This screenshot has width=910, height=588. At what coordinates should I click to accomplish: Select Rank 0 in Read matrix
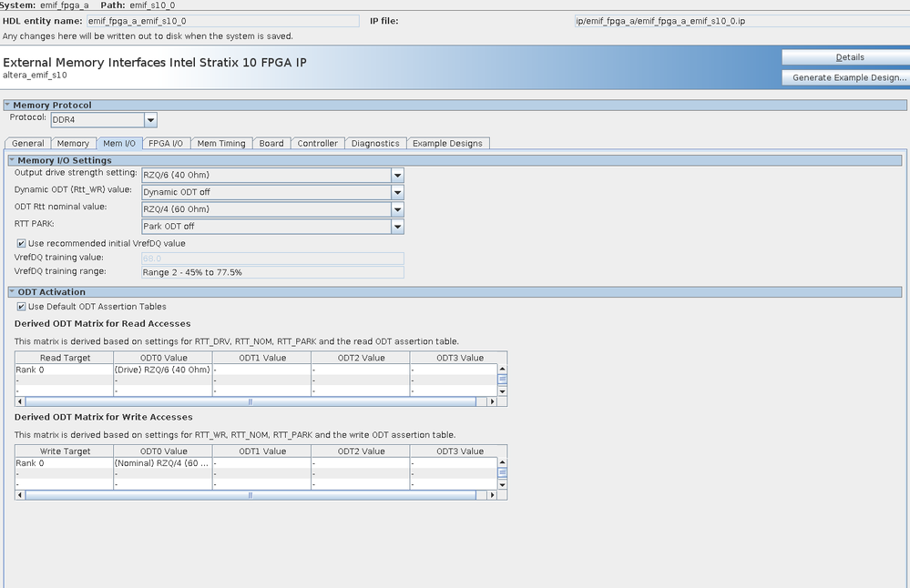pyautogui.click(x=65, y=370)
